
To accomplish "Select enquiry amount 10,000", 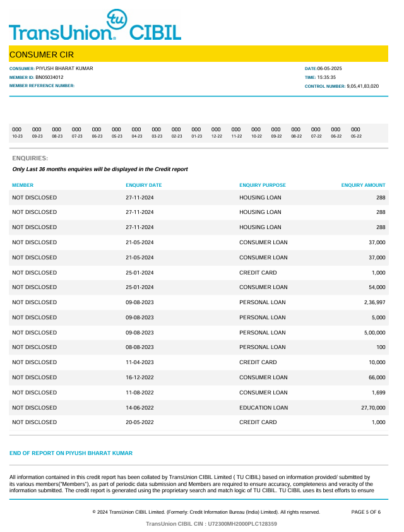I will coord(377,362).
